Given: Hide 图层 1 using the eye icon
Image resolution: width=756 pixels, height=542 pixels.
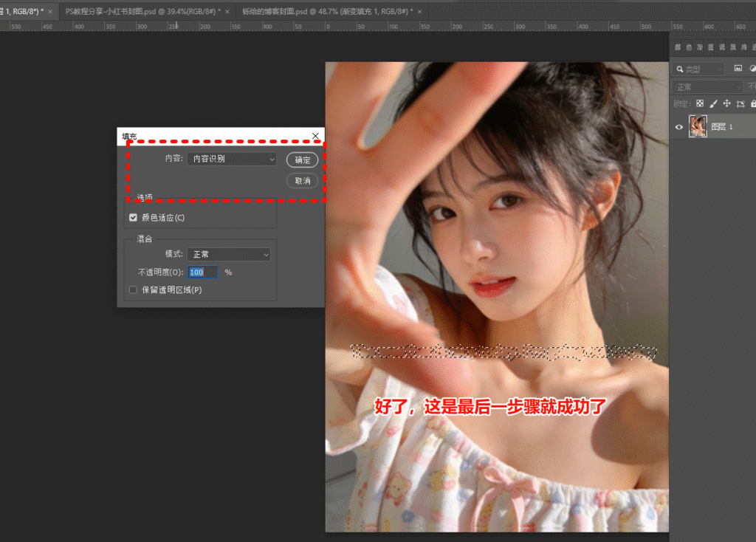Looking at the screenshot, I should point(679,127).
